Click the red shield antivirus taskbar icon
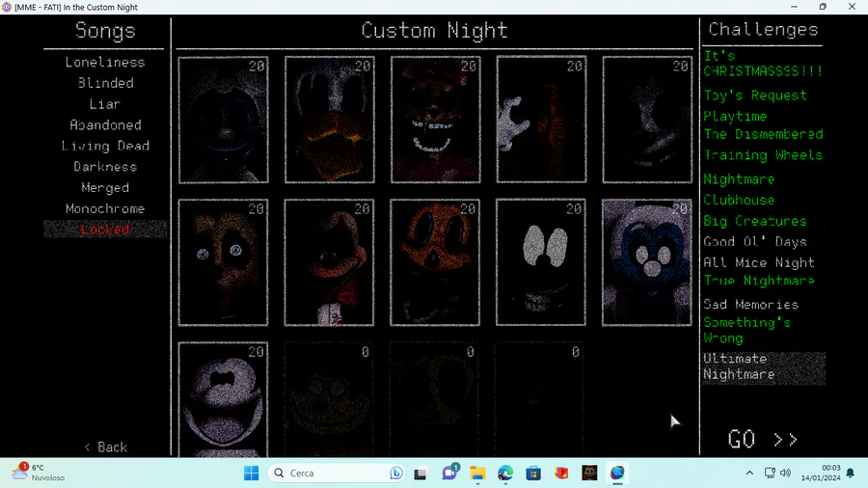Viewport: 868px width, 488px height. [x=561, y=474]
